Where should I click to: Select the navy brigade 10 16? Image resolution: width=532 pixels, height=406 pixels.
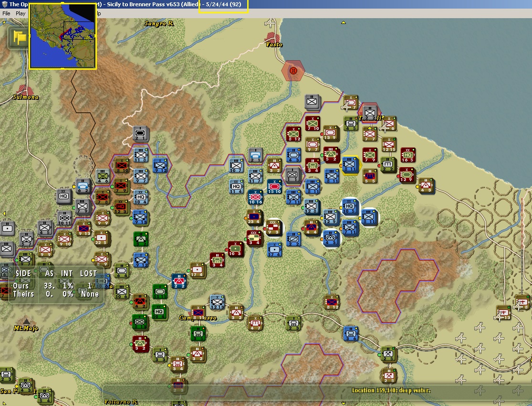255,197
